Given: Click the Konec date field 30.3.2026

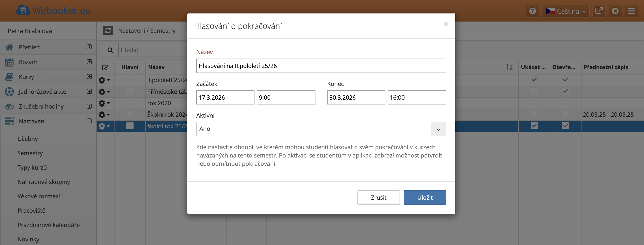Looking at the screenshot, I should click(x=356, y=97).
